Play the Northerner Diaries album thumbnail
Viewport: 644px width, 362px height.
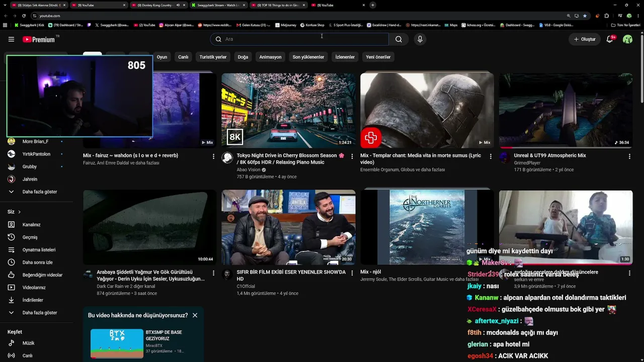427,227
